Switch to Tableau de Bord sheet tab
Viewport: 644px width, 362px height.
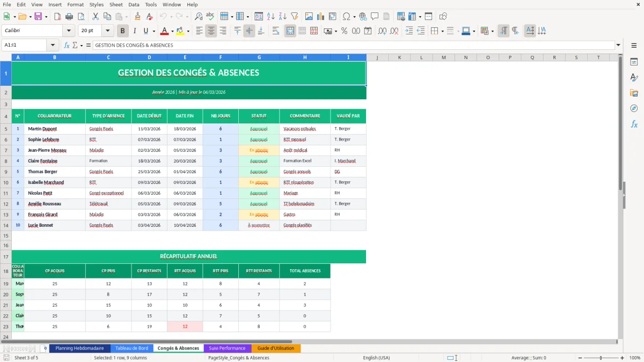point(131,349)
